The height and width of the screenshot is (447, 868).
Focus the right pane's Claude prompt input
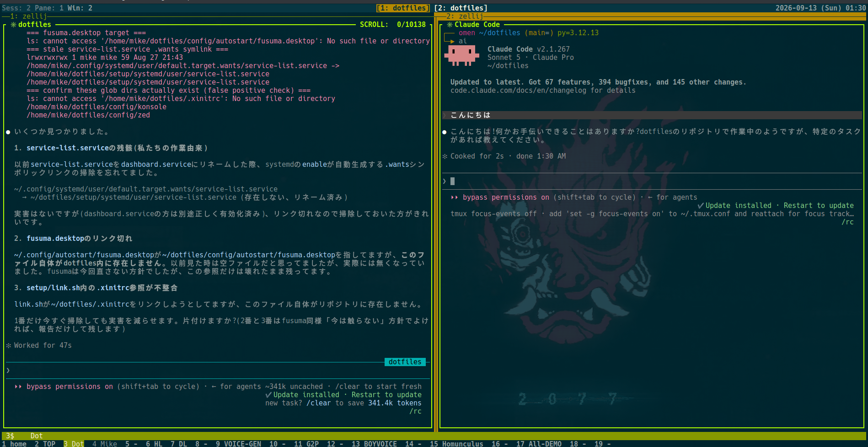653,181
